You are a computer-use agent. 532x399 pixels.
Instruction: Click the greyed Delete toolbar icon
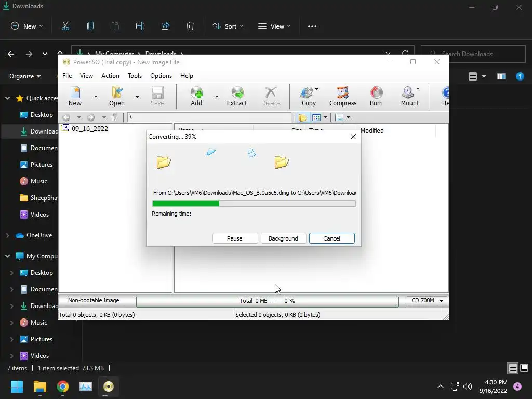point(270,96)
